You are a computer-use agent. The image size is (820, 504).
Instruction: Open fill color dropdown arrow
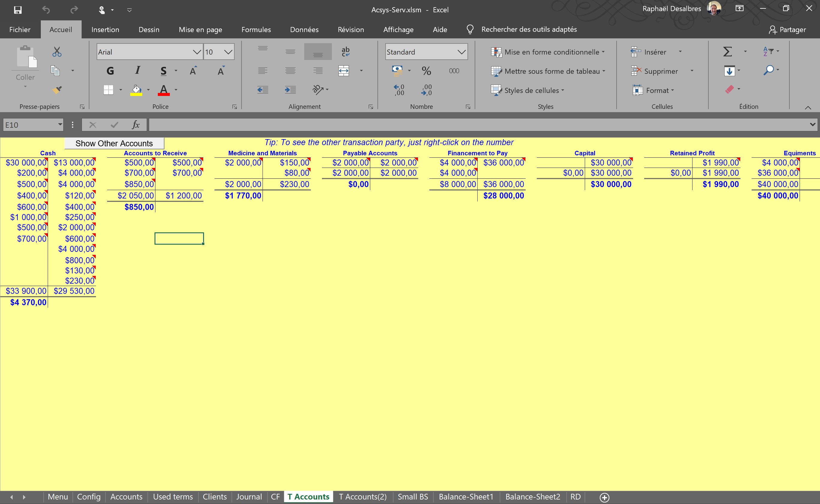pos(149,90)
